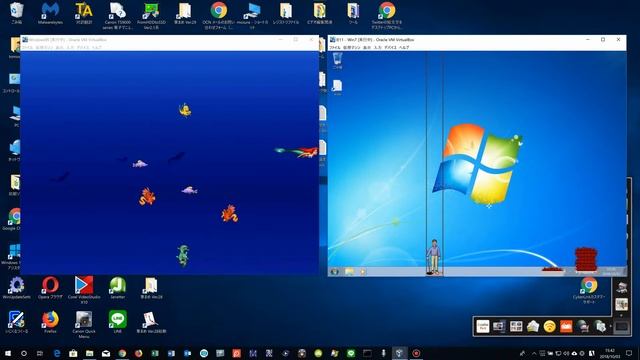Open the taskbar clock and date

(x=609, y=353)
